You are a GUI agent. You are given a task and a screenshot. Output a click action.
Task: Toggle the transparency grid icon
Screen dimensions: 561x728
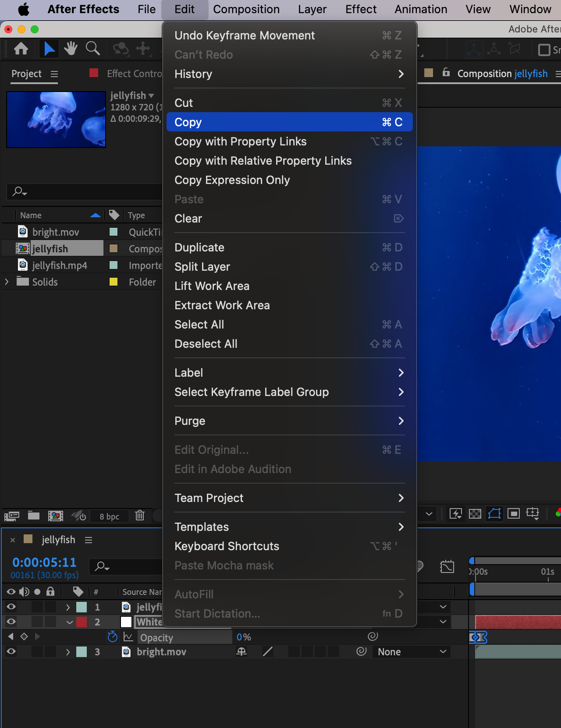(x=475, y=514)
